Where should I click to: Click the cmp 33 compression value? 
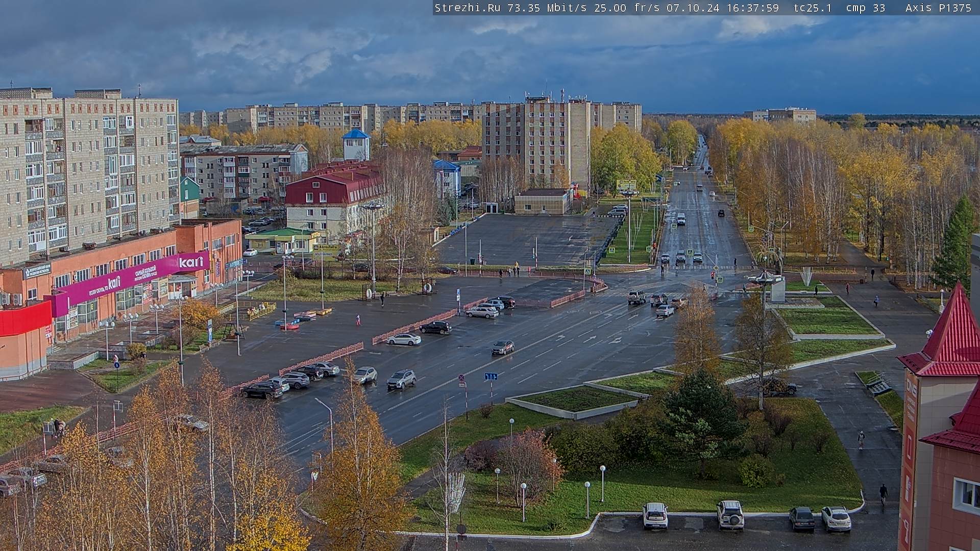tap(865, 8)
